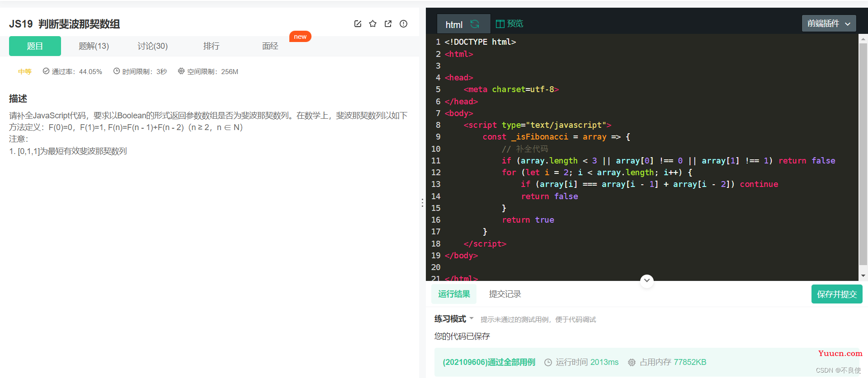Image resolution: width=868 pixels, height=378 pixels.
Task: Open the edit note icon beside title
Action: (x=358, y=24)
